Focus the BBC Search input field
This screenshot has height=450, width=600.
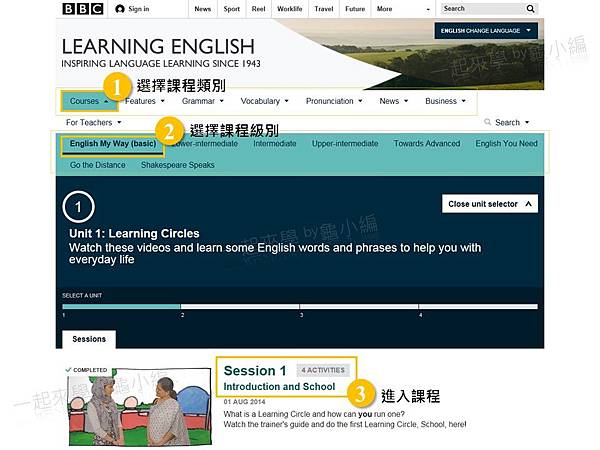(483, 8)
